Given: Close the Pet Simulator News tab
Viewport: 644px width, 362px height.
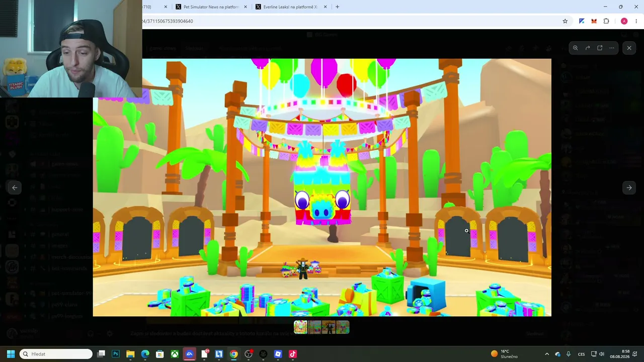Looking at the screenshot, I should pyautogui.click(x=246, y=7).
